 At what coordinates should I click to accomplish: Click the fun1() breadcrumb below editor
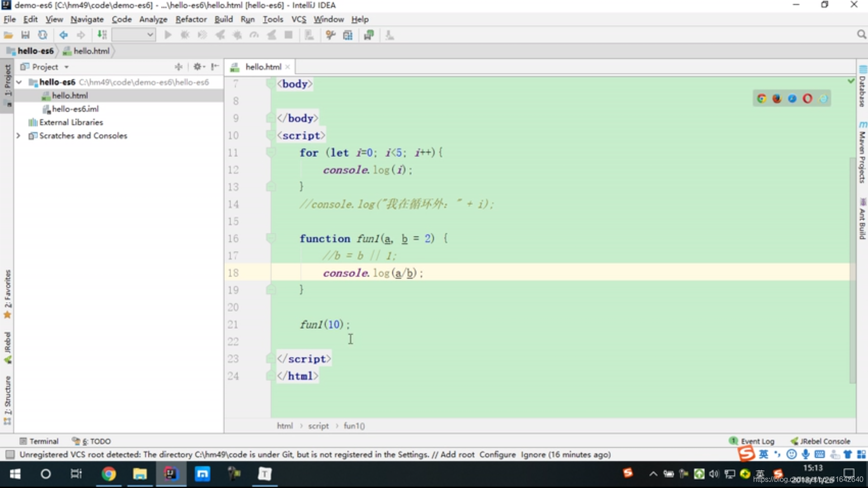[x=354, y=426]
